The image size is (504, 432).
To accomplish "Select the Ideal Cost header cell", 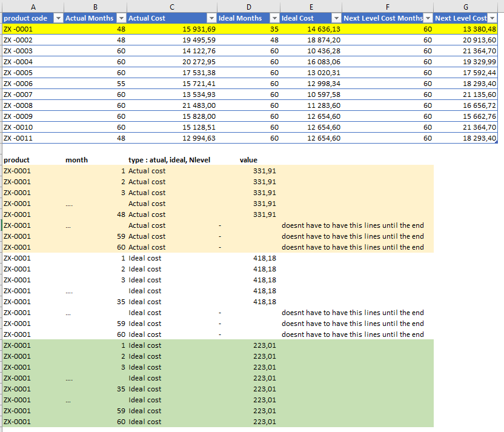I will pos(311,18).
